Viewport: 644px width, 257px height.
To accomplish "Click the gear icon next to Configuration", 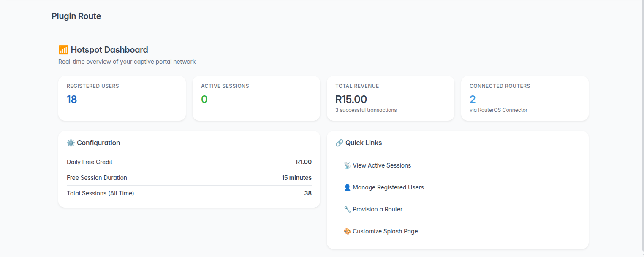I will pos(71,143).
